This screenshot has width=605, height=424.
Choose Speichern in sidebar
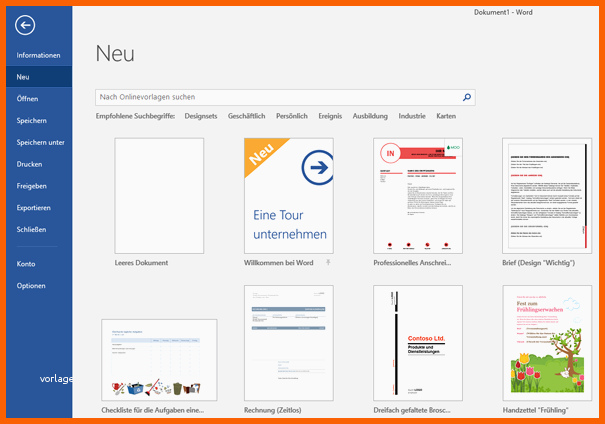point(39,121)
